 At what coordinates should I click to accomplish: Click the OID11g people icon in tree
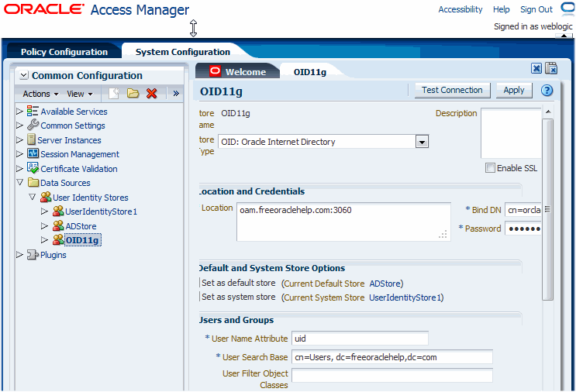pyautogui.click(x=58, y=239)
